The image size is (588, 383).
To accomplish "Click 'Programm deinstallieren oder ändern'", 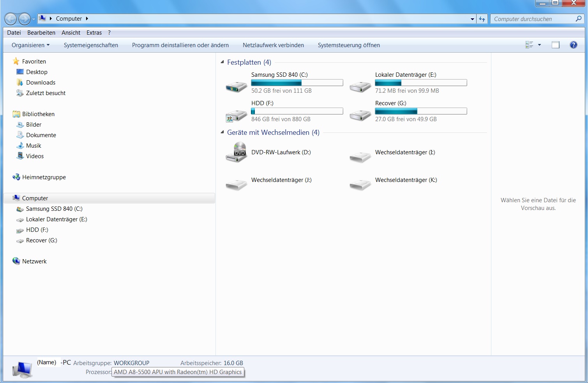I will pyautogui.click(x=180, y=45).
